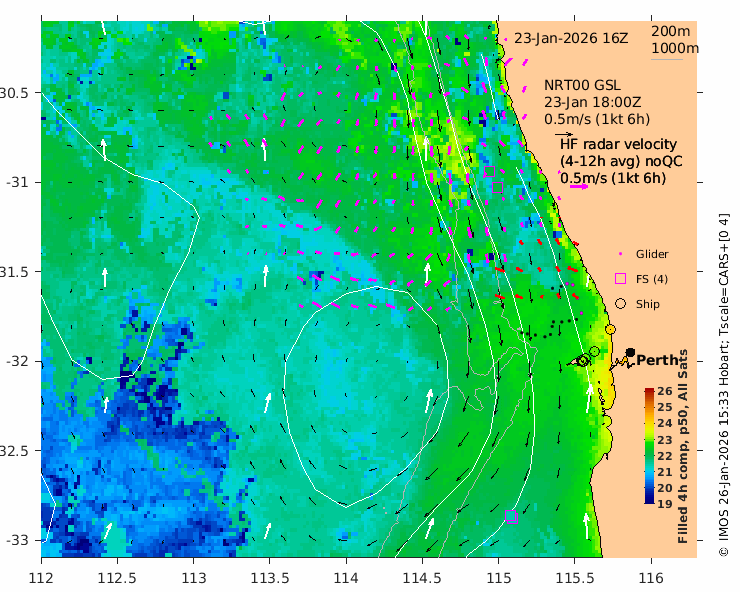Select the magenta FS square near 33°S
Image resolution: width=740 pixels, height=592 pixels.
click(511, 516)
